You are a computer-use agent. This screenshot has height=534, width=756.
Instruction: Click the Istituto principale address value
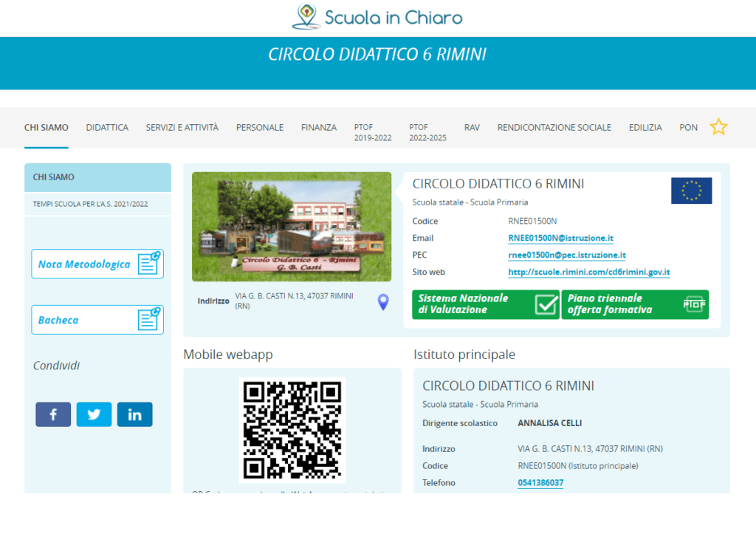[x=590, y=448]
